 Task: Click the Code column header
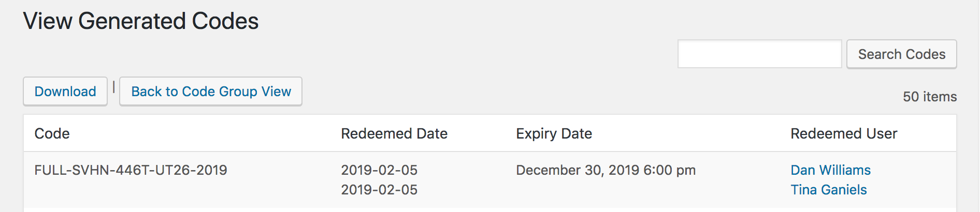click(52, 133)
